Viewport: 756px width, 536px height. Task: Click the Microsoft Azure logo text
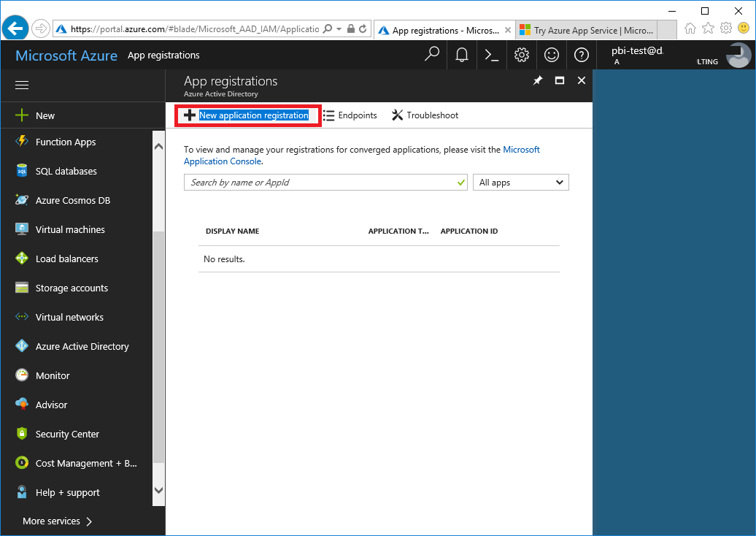click(x=66, y=55)
